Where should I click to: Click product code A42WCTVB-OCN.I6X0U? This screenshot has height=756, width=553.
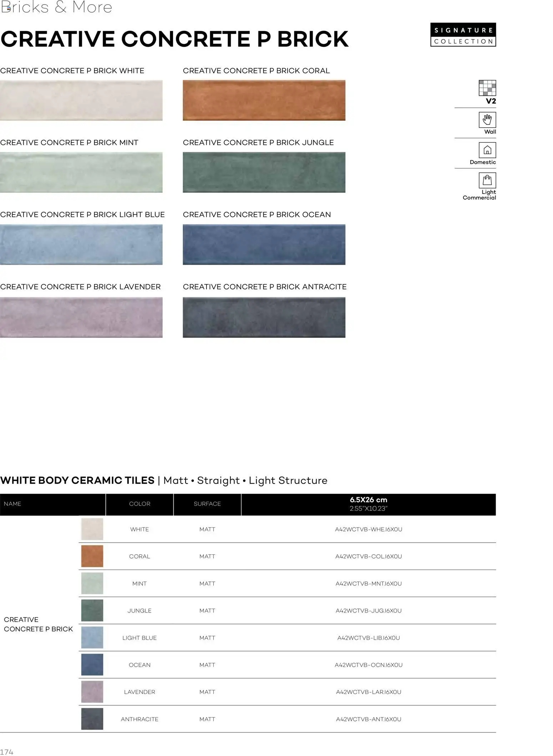[369, 665]
